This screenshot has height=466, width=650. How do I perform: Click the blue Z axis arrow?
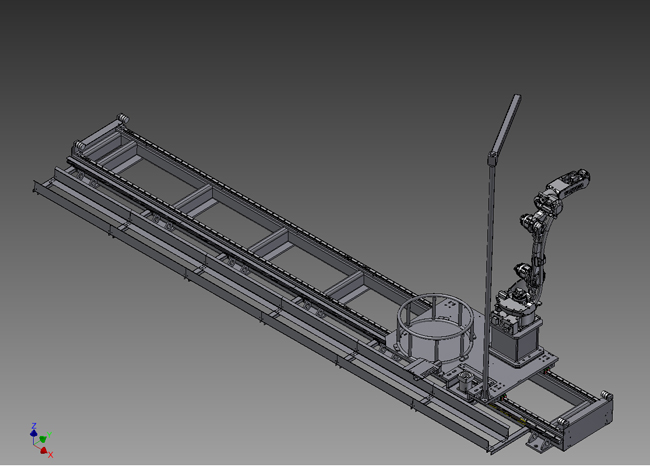[x=33, y=428]
